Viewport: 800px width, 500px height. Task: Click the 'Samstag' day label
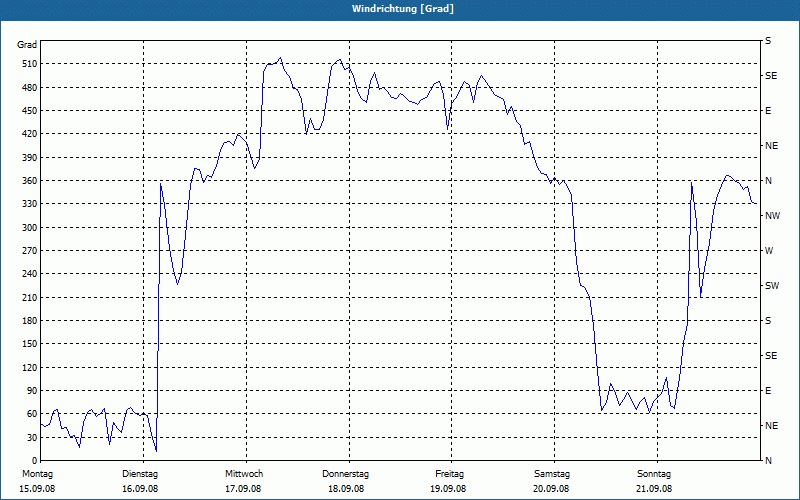click(552, 474)
